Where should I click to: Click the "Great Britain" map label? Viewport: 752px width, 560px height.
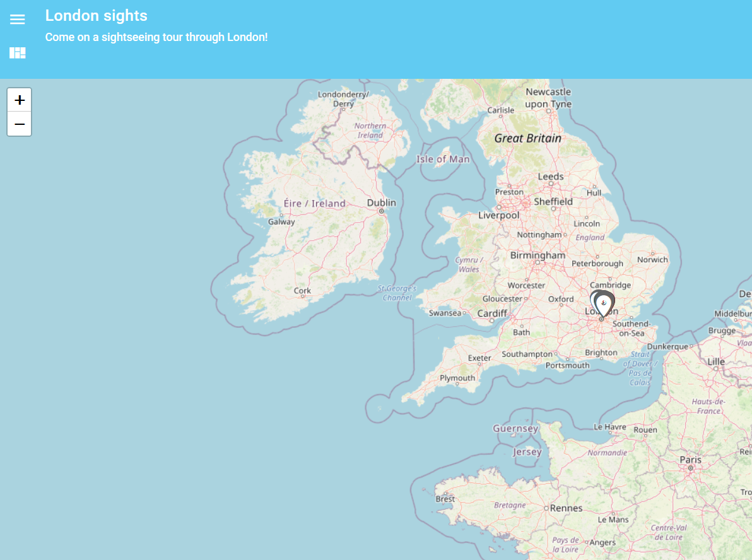[x=527, y=138]
